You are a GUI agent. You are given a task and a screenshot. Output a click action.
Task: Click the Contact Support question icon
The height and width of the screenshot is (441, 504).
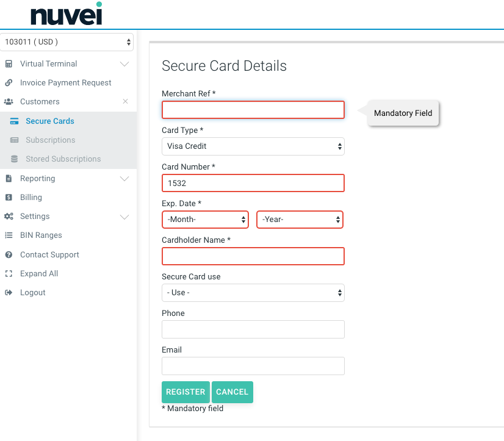[x=9, y=255]
